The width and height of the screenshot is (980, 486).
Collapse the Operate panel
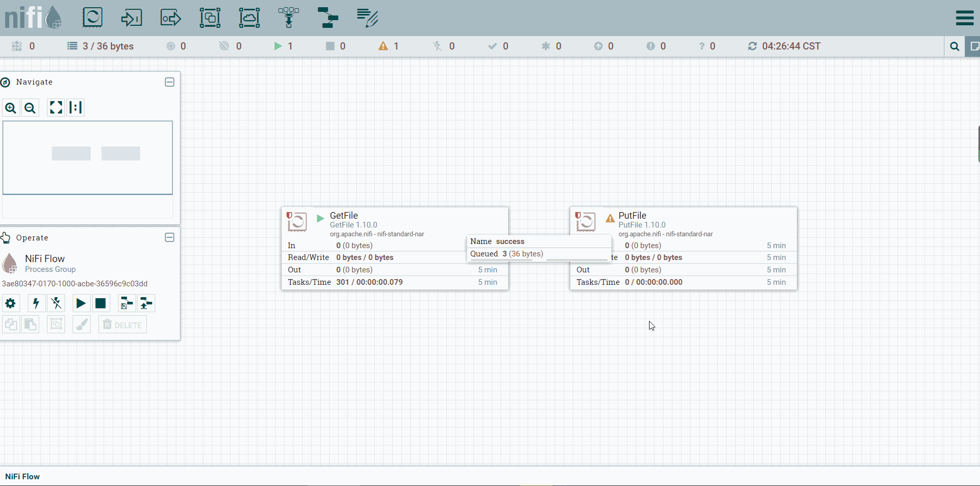click(170, 237)
